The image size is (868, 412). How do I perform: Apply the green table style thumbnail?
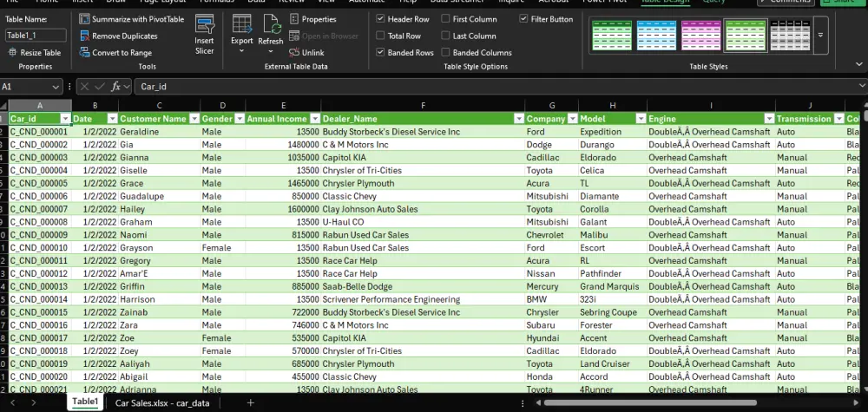pyautogui.click(x=612, y=36)
